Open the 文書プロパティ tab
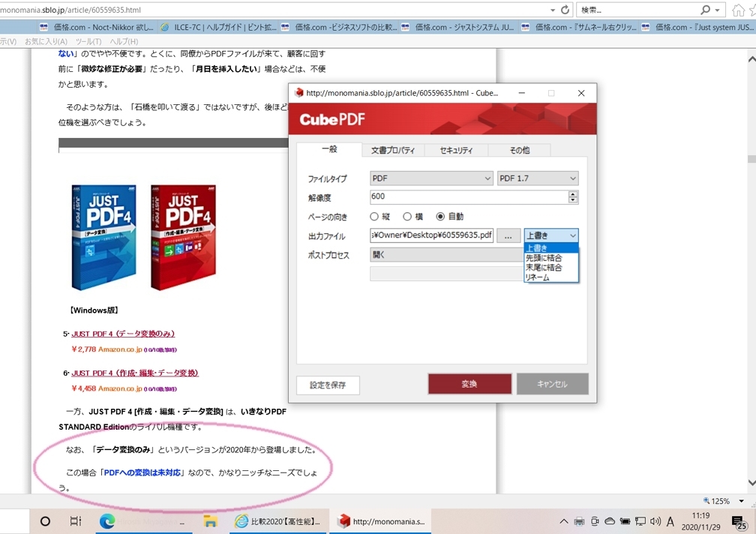This screenshot has height=534, width=756. 394,150
